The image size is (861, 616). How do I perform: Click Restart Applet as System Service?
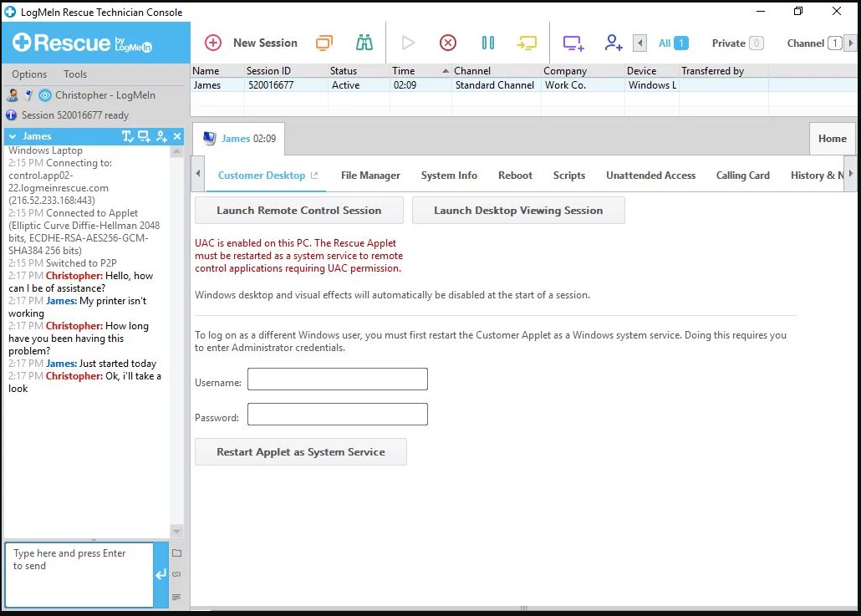click(x=300, y=451)
